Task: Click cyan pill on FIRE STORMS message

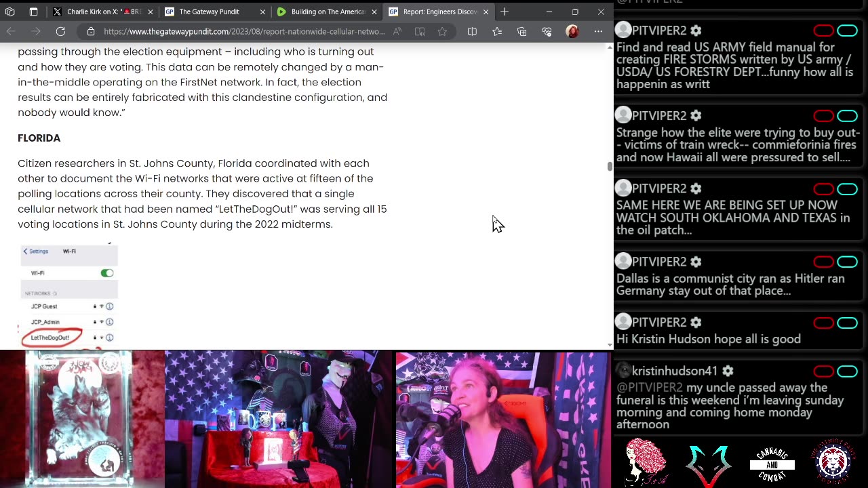Action: pos(847,30)
